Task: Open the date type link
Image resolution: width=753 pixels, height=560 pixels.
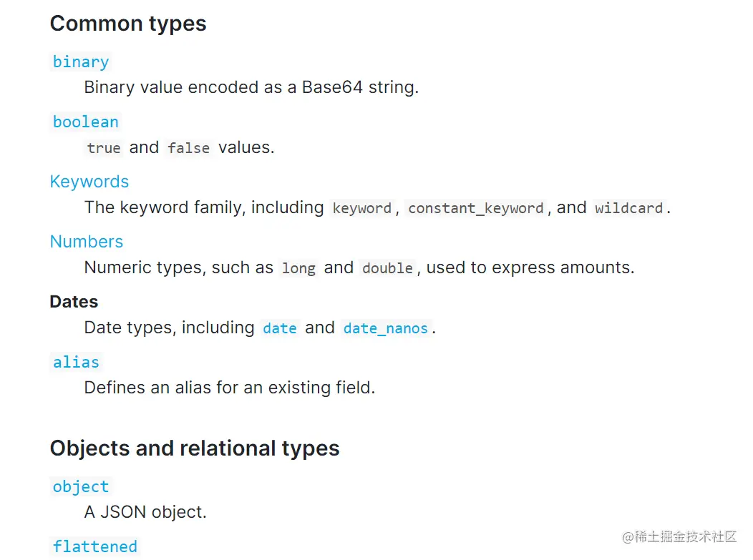Action: [279, 328]
